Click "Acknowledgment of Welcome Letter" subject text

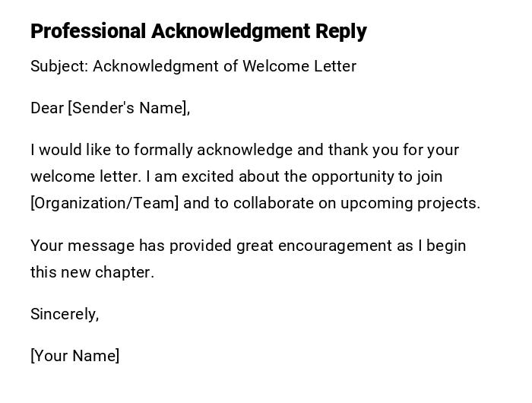(224, 66)
